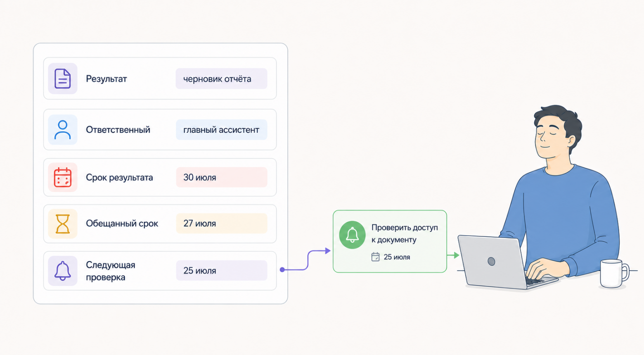Select the Срок результата row
The height and width of the screenshot is (355, 644).
coord(160,177)
